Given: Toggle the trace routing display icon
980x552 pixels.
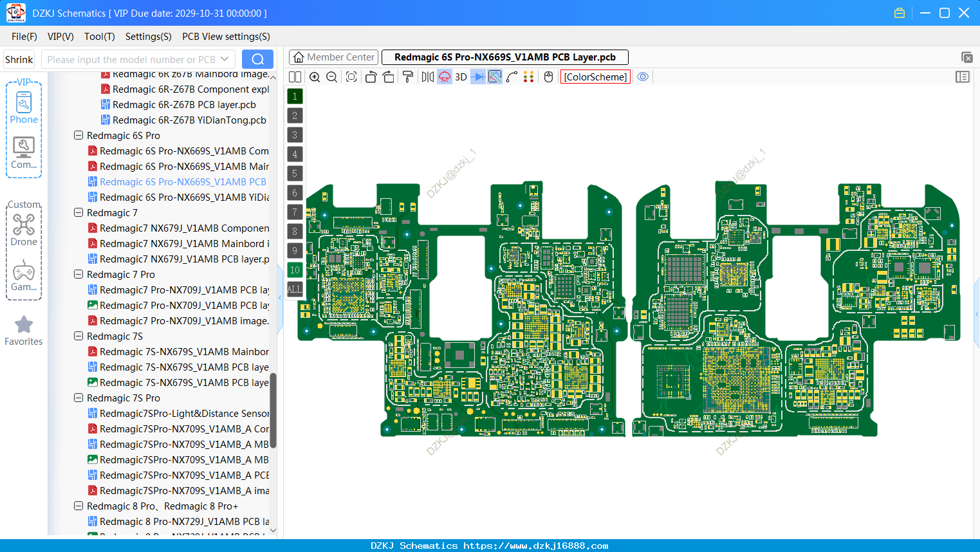Looking at the screenshot, I should coord(495,77).
